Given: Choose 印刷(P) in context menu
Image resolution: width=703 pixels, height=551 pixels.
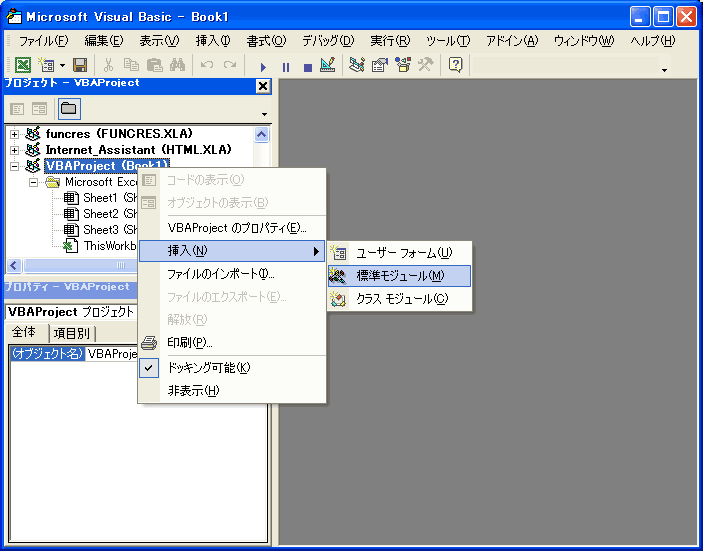Looking at the screenshot, I should [232, 343].
